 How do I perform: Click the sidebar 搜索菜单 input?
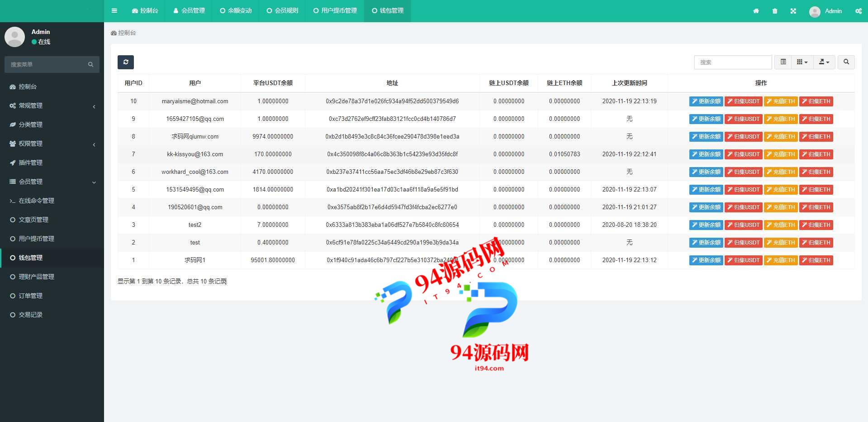point(45,65)
